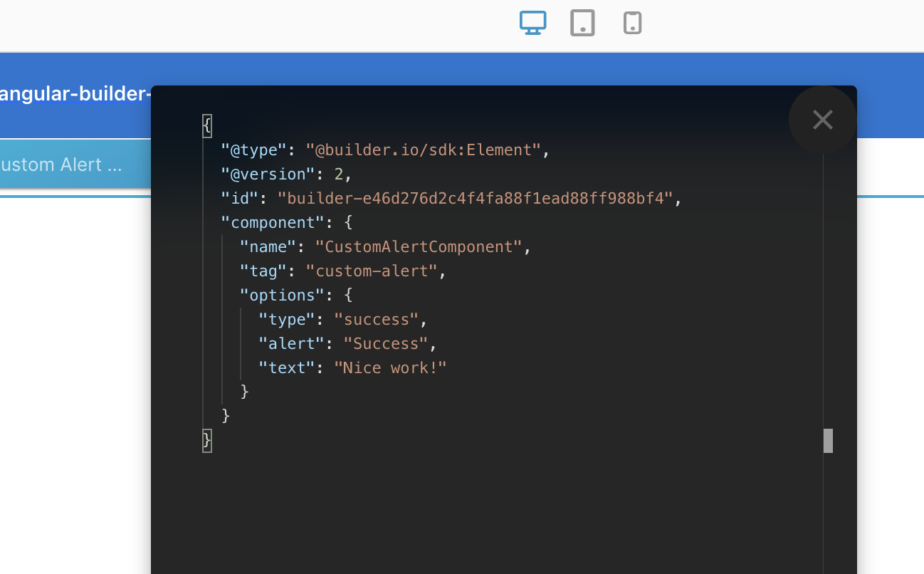Image resolution: width=924 pixels, height=574 pixels.
Task: Switch to the tablet preview icon
Action: pyautogui.click(x=582, y=23)
